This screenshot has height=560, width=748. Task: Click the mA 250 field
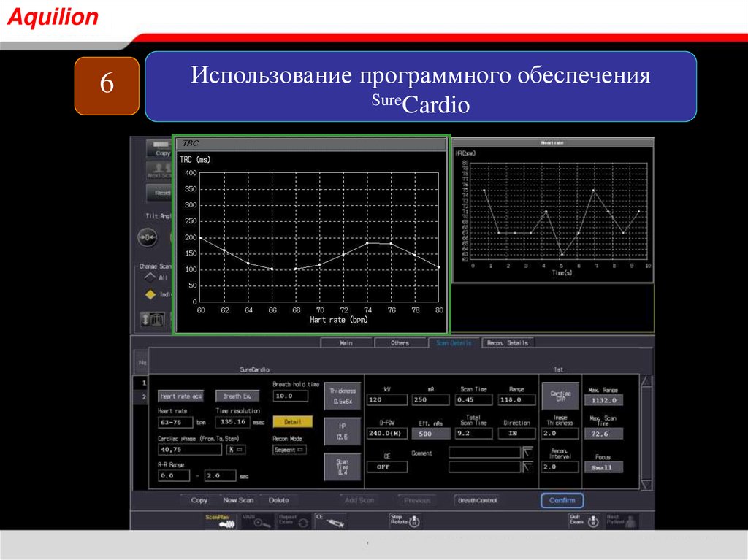point(430,399)
